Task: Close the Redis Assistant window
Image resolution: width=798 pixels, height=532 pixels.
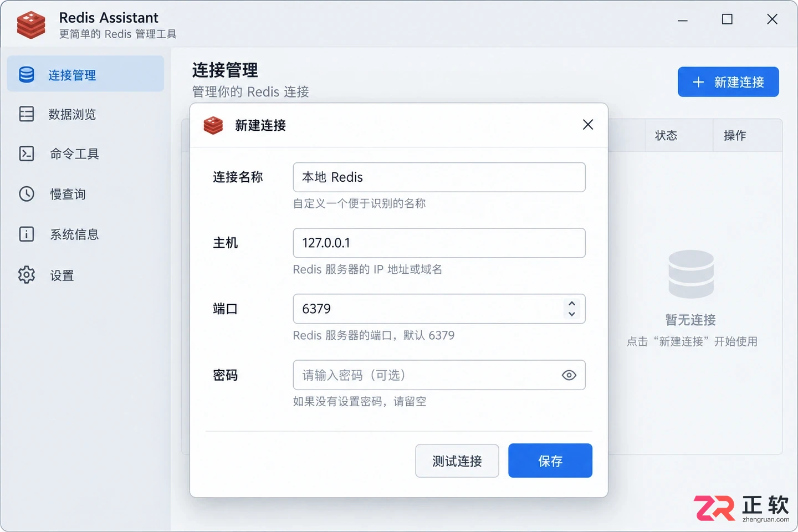Action: coord(772,19)
